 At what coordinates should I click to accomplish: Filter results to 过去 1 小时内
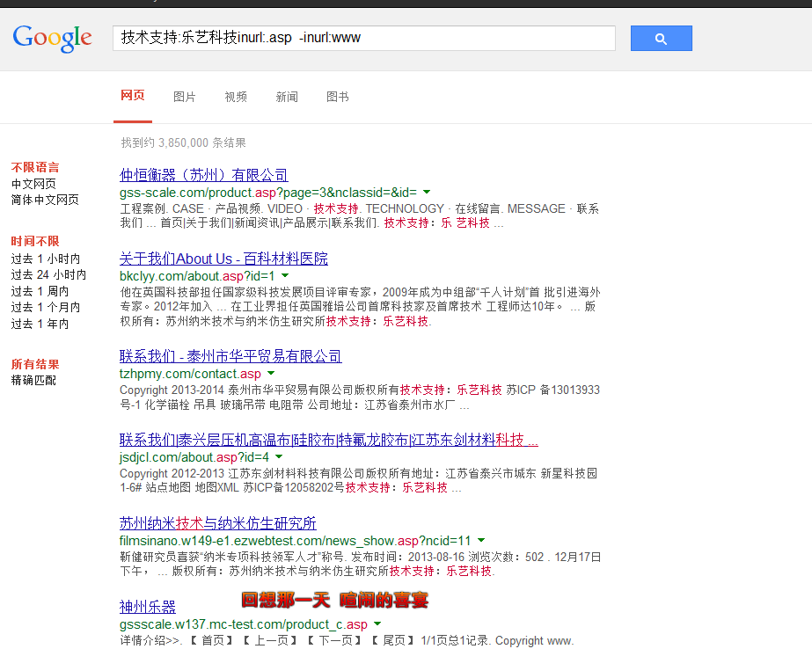46,259
